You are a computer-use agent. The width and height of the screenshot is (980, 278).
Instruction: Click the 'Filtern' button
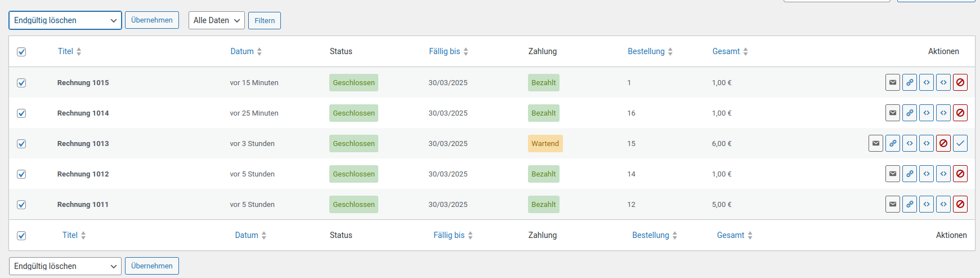pyautogui.click(x=265, y=21)
